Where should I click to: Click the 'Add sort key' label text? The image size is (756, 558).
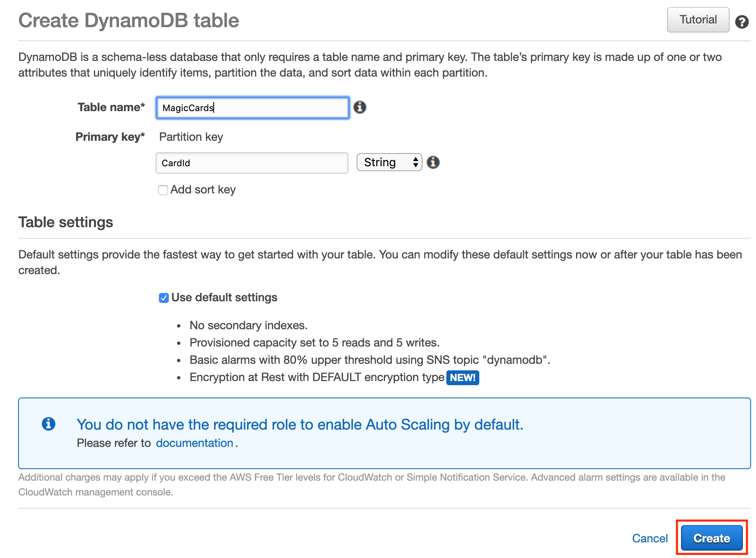[203, 190]
